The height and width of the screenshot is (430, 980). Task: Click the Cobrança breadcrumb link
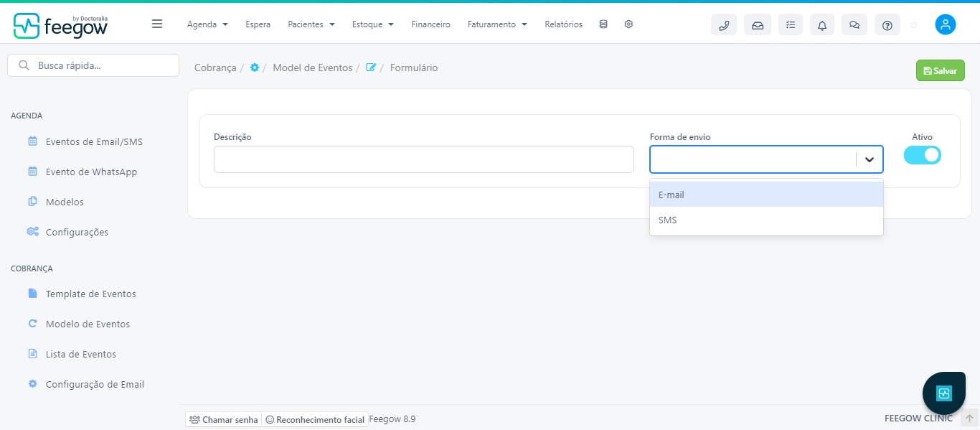click(x=215, y=67)
